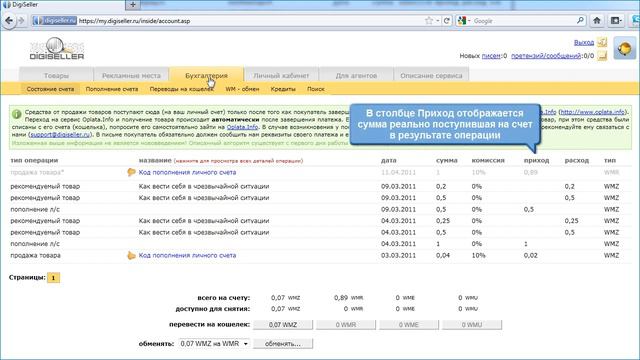This screenshot has height=360, width=640.
Task: Click the доступно для снятия label
Action: tap(213, 309)
